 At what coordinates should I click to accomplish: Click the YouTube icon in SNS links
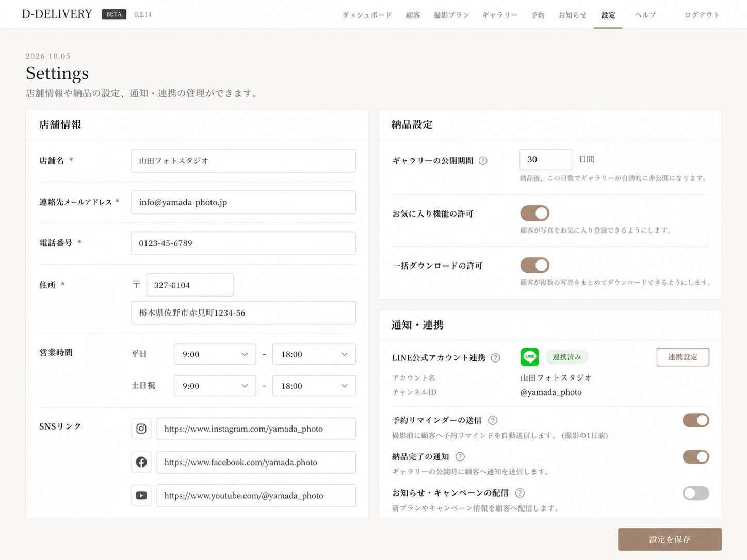pos(141,496)
